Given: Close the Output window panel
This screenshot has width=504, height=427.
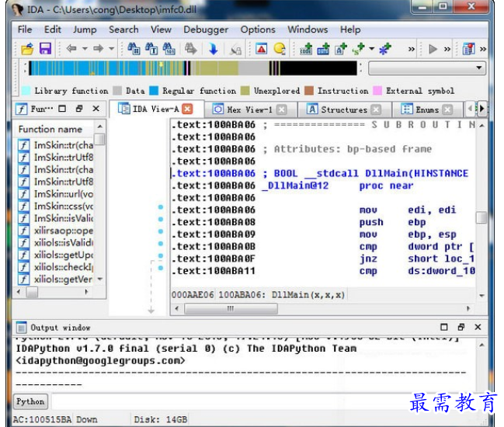Looking at the screenshot, I should coord(478,327).
